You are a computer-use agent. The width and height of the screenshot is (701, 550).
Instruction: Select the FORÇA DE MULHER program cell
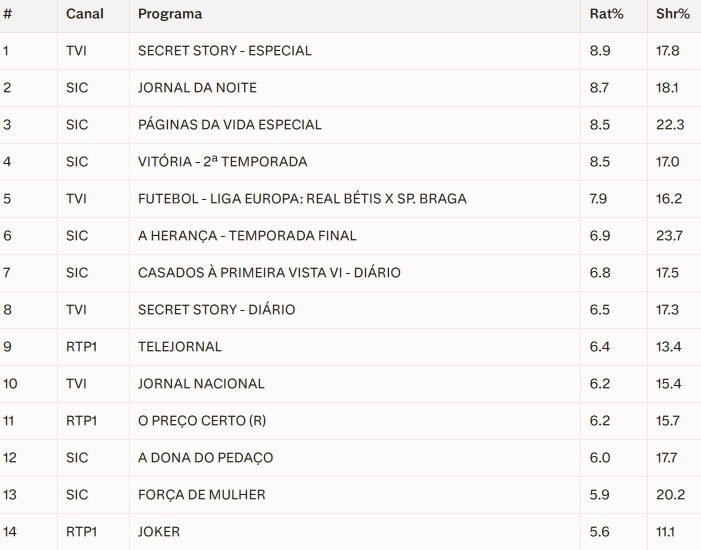[x=201, y=495]
